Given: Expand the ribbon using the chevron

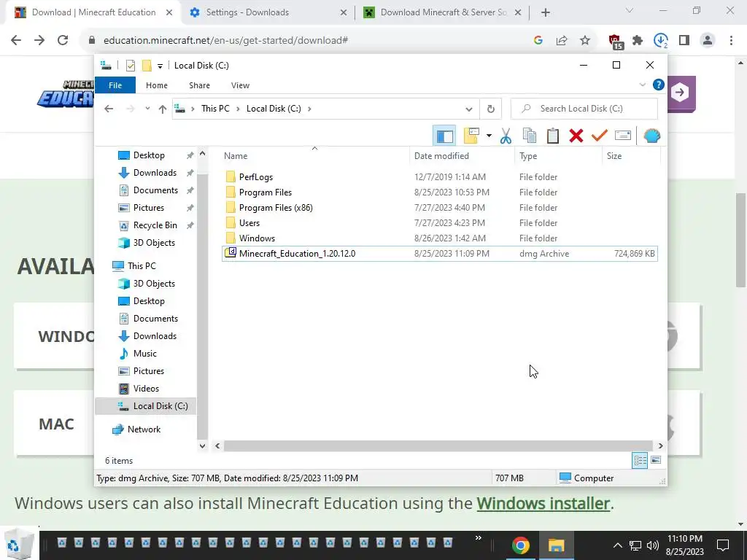Looking at the screenshot, I should (x=642, y=85).
